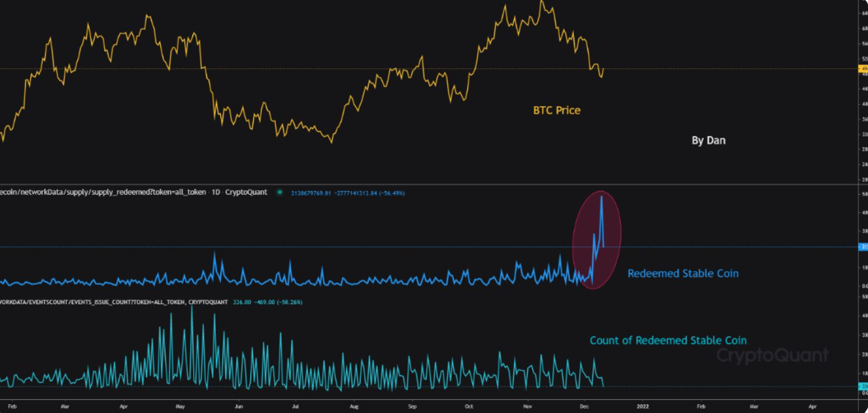This screenshot has width=868, height=413.
Task: Click the blue redeemed value axis label
Action: pos(864,247)
